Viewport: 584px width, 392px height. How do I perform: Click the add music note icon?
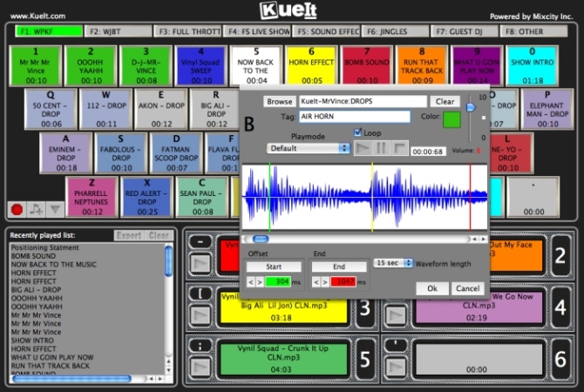(x=36, y=210)
